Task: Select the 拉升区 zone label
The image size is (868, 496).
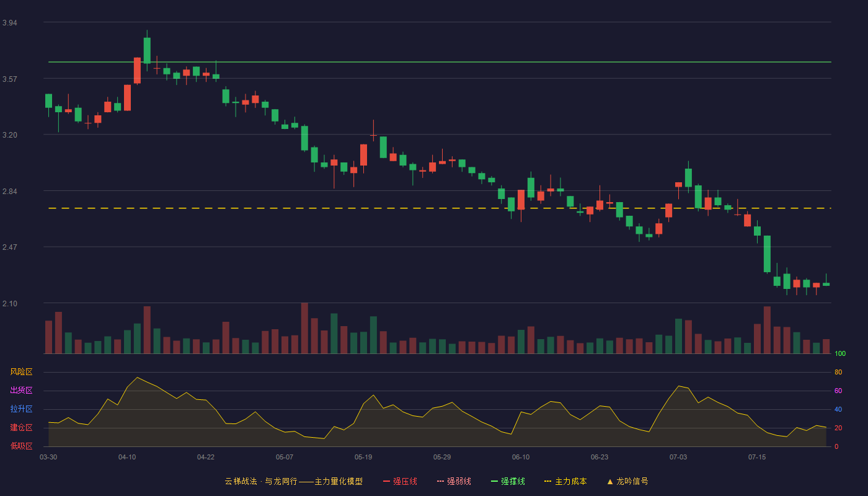Action: tap(21, 409)
